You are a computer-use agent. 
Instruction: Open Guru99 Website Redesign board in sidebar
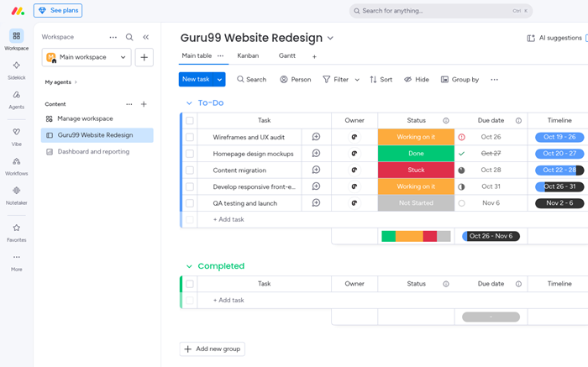point(97,135)
